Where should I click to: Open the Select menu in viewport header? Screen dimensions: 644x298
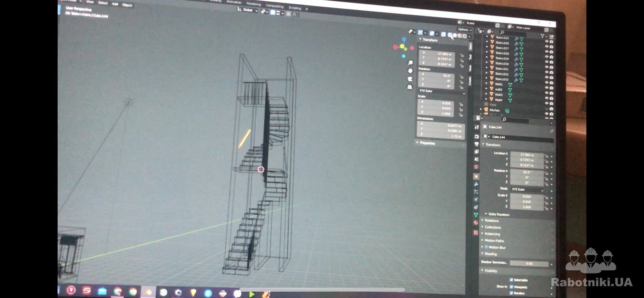(x=103, y=3)
